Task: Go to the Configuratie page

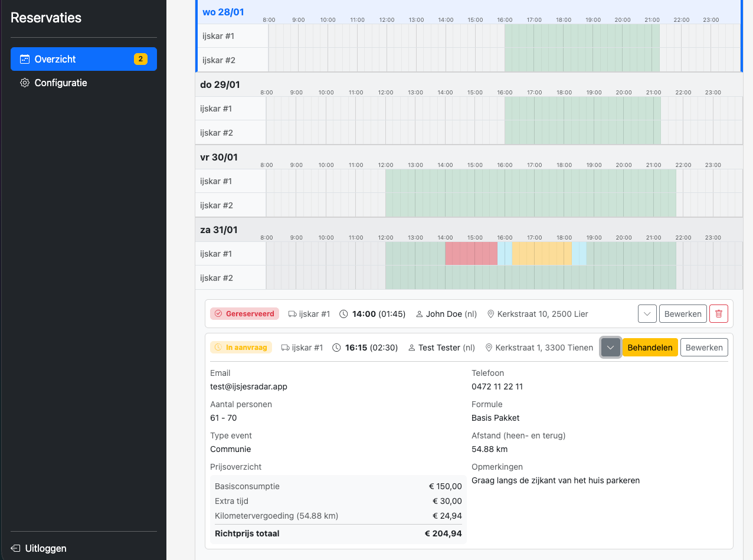Action: pos(84,83)
